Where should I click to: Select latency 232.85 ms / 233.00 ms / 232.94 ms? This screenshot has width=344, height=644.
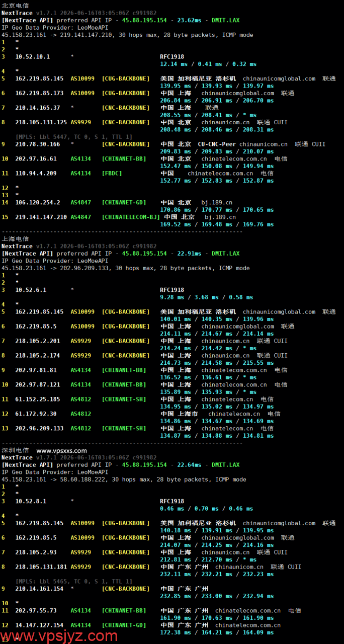217,596
